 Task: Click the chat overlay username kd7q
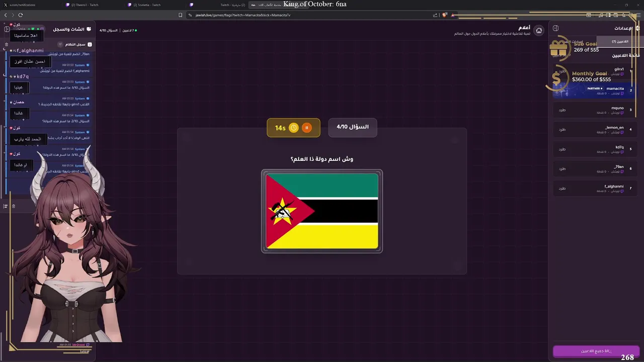point(23,76)
